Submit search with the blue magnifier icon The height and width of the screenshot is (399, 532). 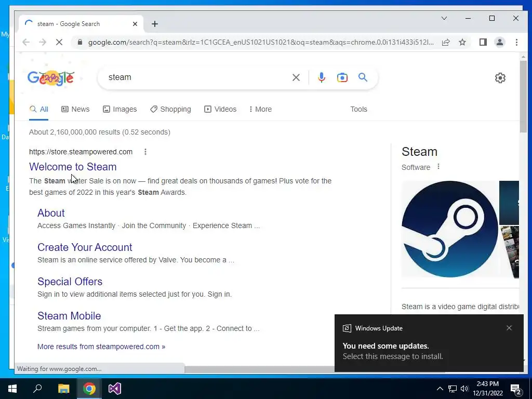click(x=363, y=77)
